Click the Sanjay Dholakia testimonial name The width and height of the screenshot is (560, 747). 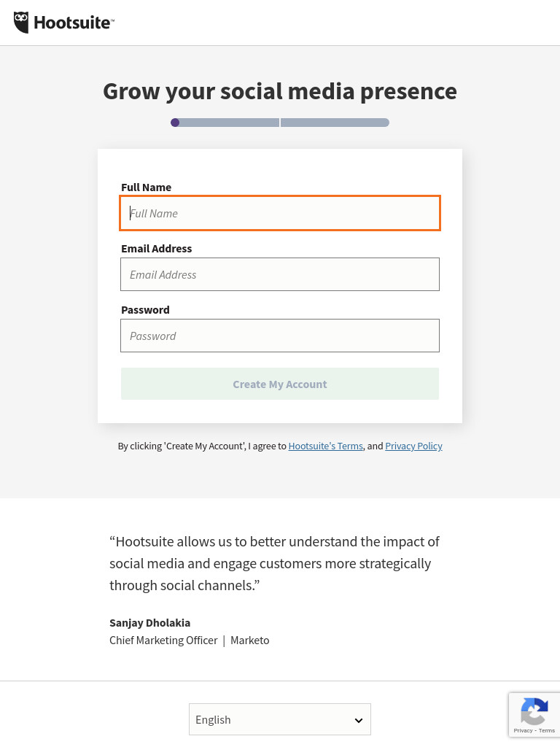click(150, 623)
